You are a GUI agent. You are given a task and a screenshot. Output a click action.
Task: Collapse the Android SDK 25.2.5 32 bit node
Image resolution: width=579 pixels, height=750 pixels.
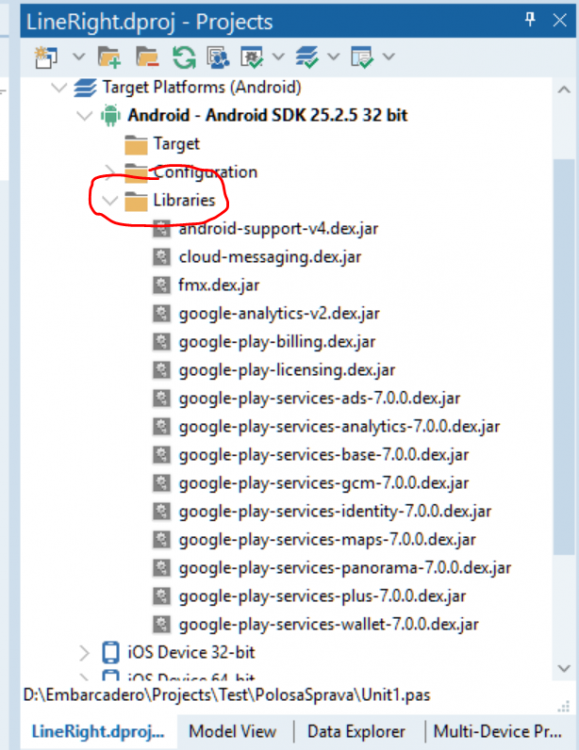[85, 116]
